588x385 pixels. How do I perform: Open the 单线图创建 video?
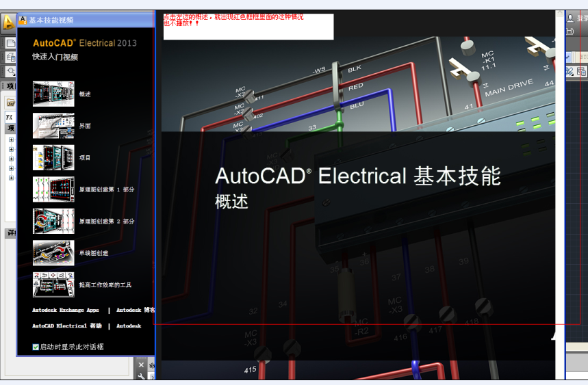pyautogui.click(x=53, y=253)
